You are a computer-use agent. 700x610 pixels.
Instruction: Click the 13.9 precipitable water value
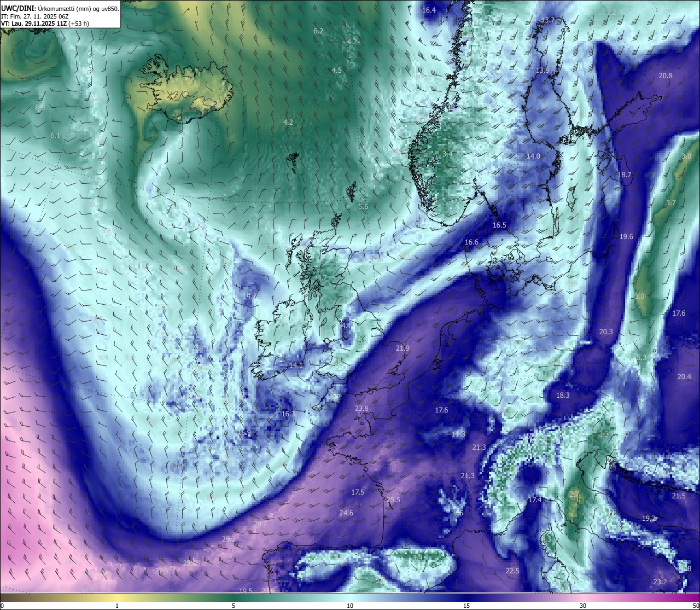[x=542, y=71]
